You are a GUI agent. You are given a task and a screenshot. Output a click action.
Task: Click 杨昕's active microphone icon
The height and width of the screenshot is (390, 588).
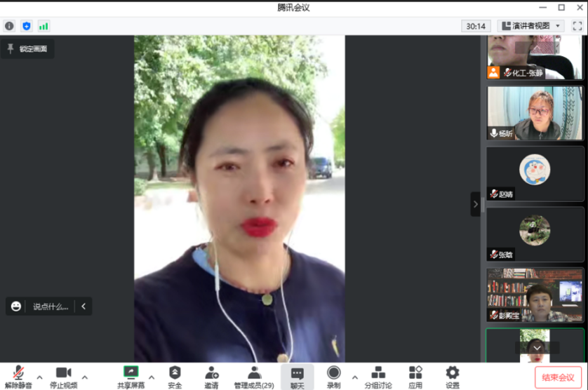[x=494, y=133]
